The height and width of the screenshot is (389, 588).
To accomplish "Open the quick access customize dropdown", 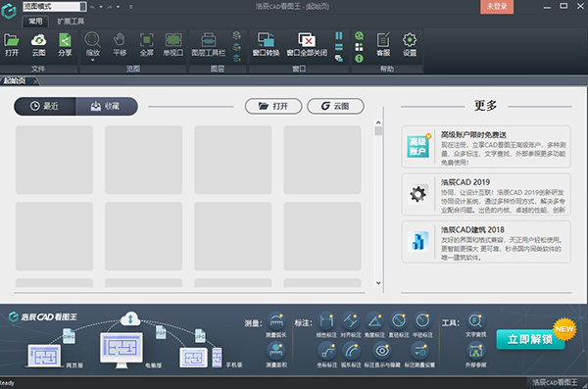I will [x=131, y=7].
